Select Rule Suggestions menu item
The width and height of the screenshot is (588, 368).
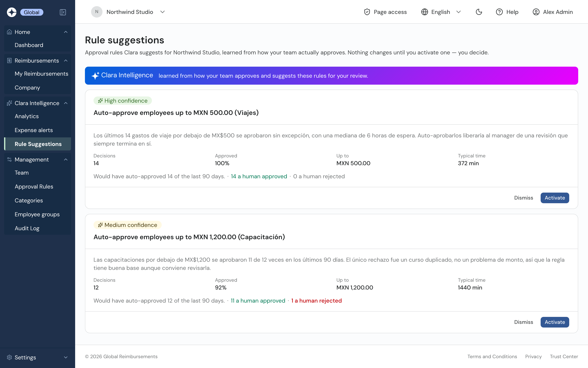[x=38, y=144]
